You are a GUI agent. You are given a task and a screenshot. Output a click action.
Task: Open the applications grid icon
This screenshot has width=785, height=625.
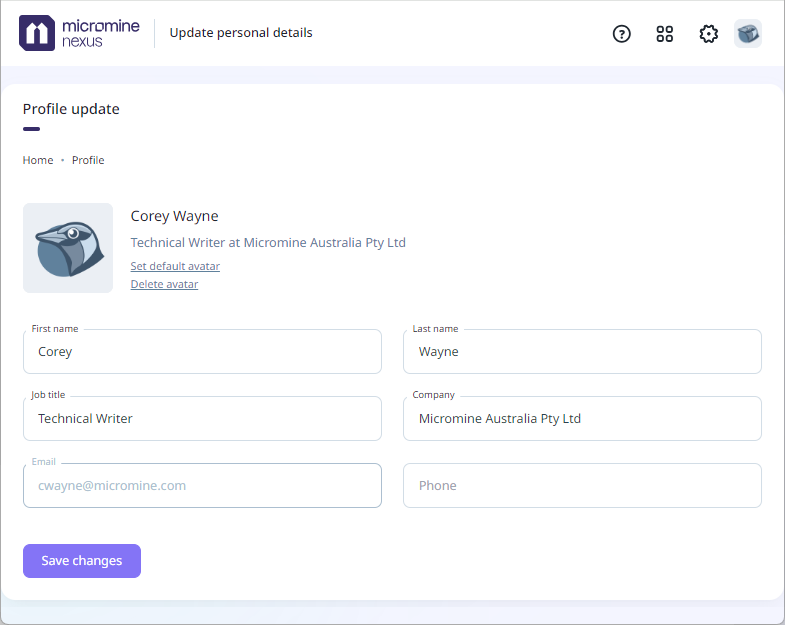point(664,34)
